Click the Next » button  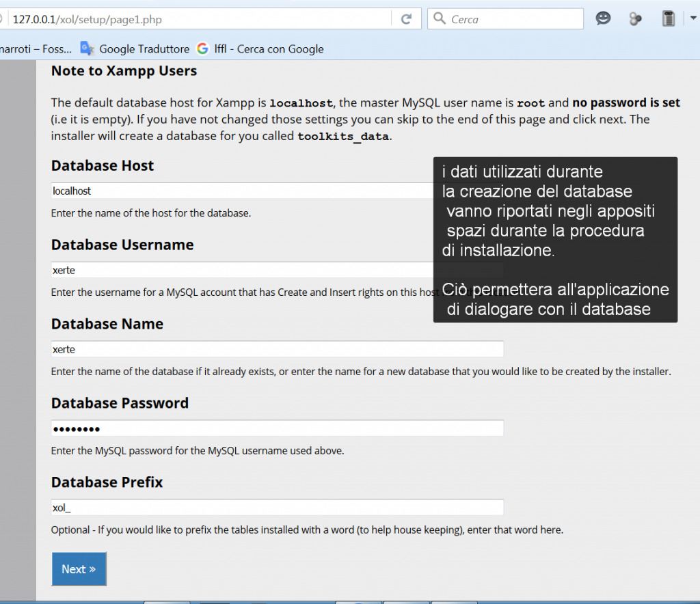click(79, 568)
